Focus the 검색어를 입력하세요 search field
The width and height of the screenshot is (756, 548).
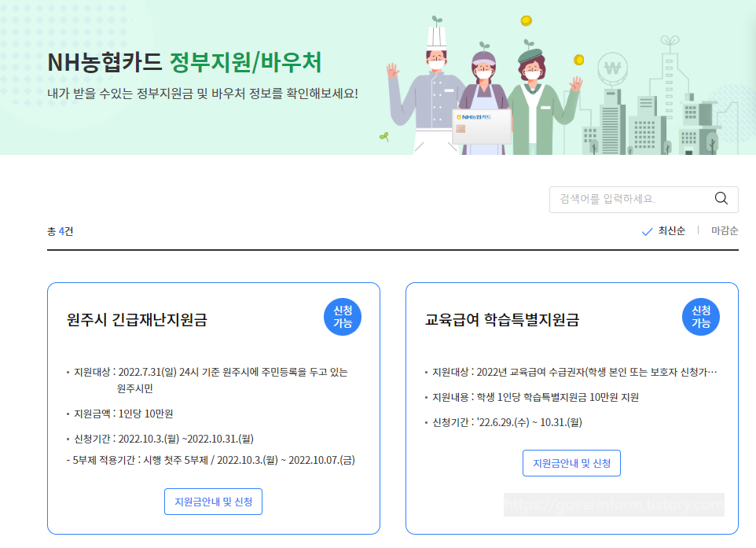pyautogui.click(x=644, y=199)
